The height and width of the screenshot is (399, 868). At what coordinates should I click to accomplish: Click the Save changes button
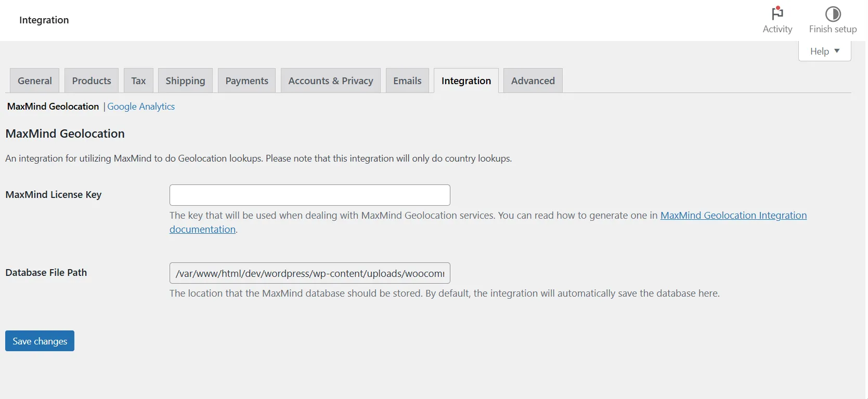coord(39,341)
